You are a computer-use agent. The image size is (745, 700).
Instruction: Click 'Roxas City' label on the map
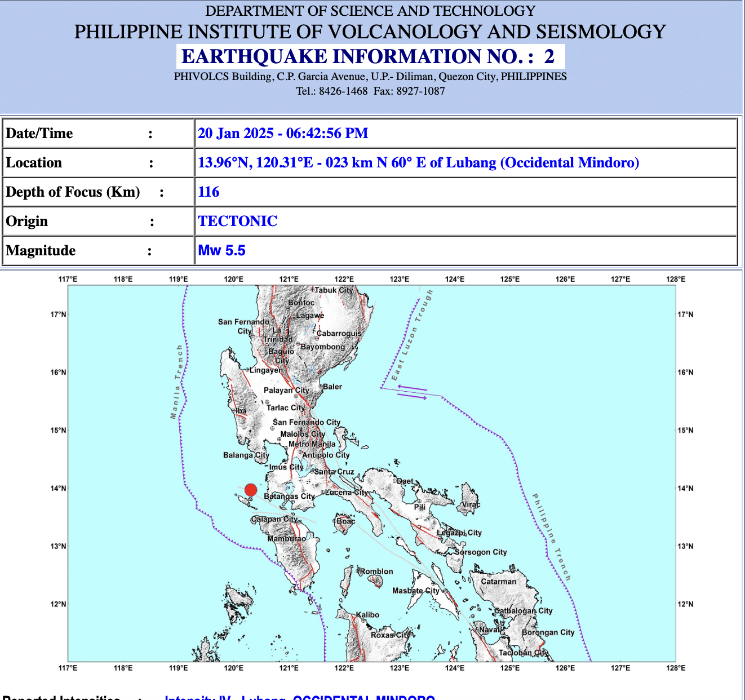(x=390, y=635)
